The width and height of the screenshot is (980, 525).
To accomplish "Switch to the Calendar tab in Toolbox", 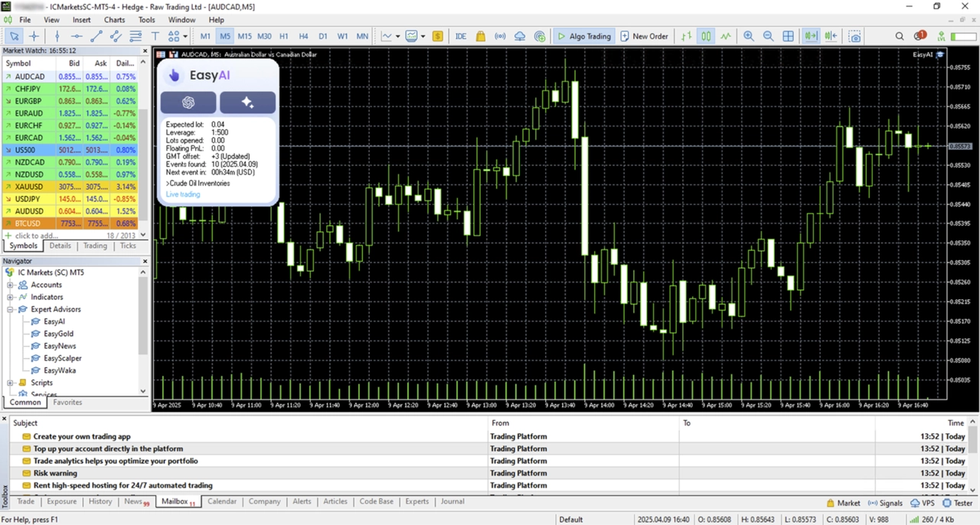I will coord(222,501).
